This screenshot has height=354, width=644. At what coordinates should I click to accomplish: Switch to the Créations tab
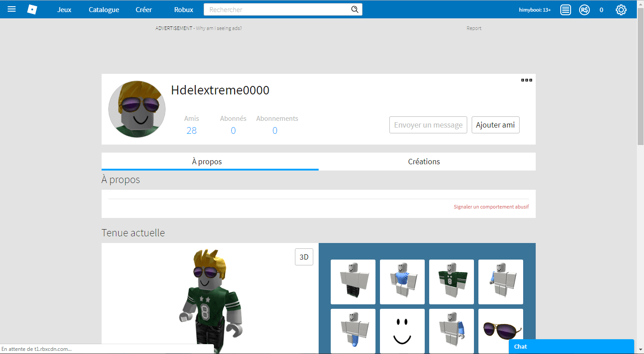tap(423, 161)
